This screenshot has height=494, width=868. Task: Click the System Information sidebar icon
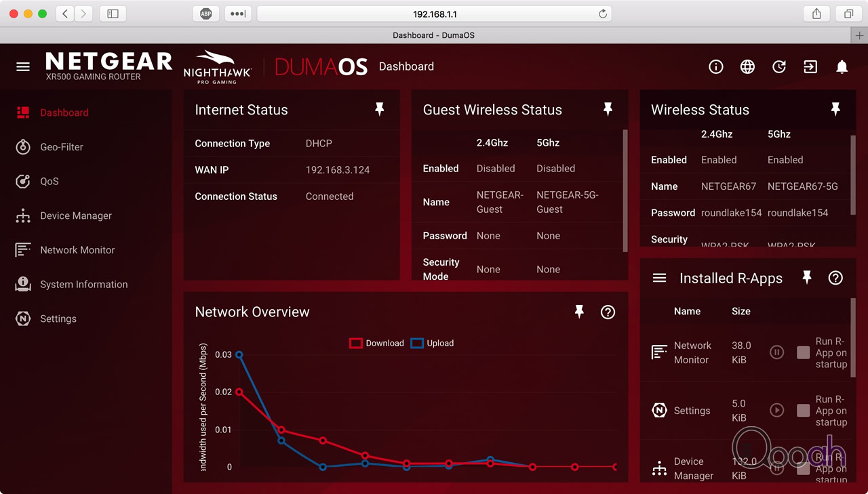(x=23, y=285)
